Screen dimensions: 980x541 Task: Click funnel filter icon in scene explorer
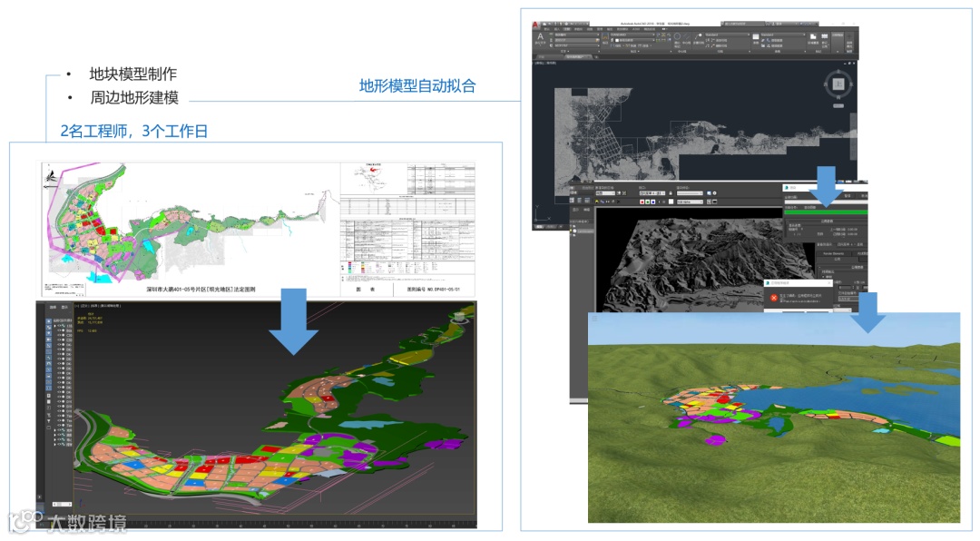pyautogui.click(x=49, y=421)
